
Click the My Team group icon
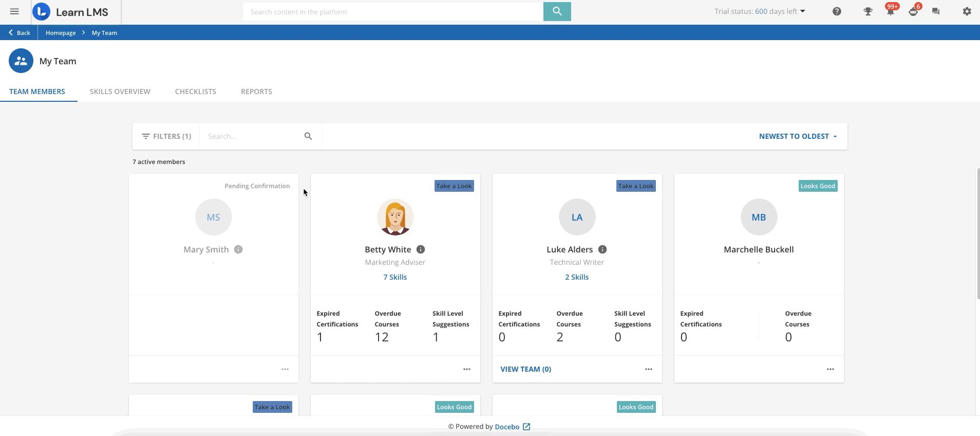coord(21,61)
